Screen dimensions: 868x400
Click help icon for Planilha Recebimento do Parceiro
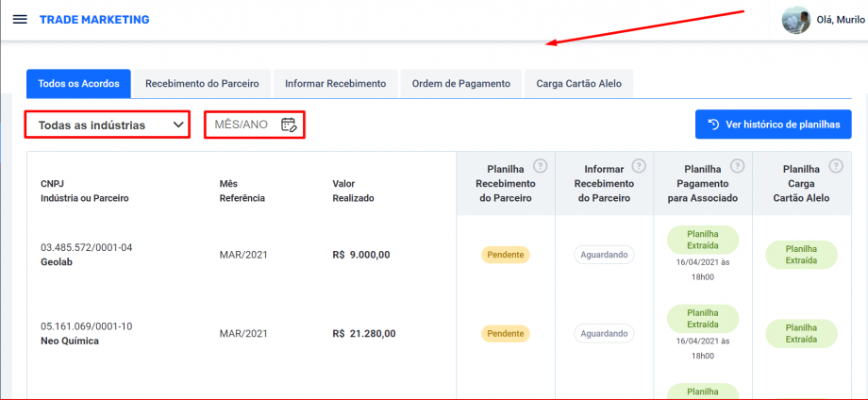pyautogui.click(x=541, y=166)
